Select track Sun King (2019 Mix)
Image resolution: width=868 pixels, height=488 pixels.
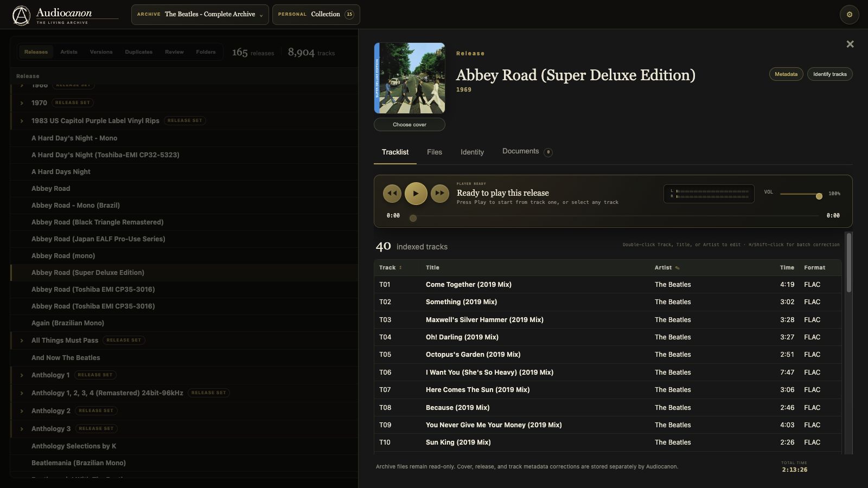tap(608, 442)
